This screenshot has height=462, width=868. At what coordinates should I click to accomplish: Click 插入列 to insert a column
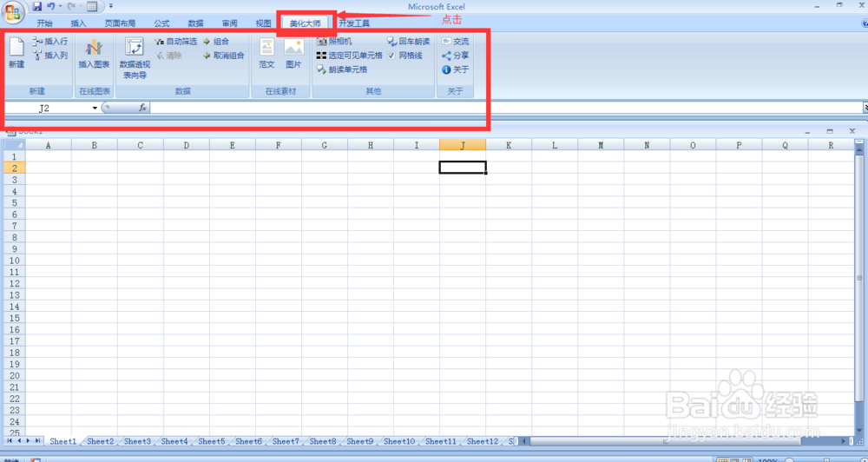point(50,56)
